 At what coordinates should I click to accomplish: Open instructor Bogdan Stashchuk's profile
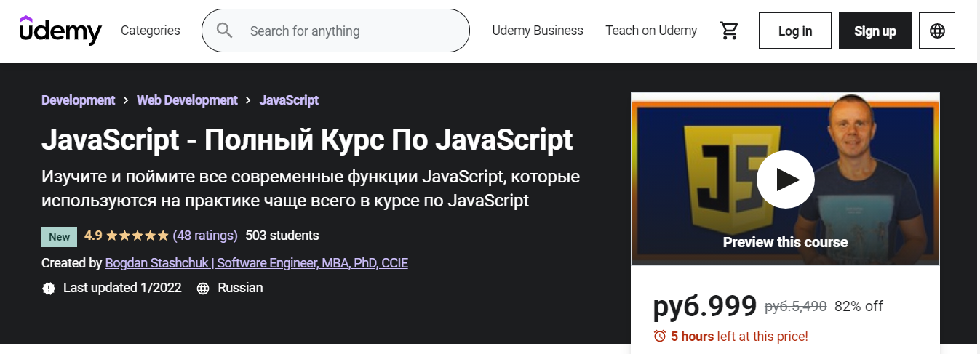[x=256, y=263]
